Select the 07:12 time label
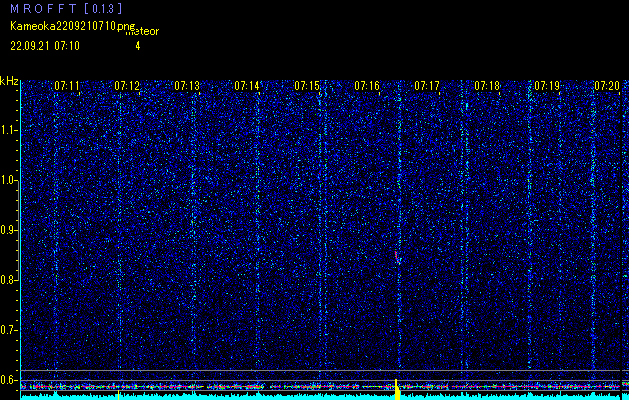 (127, 86)
